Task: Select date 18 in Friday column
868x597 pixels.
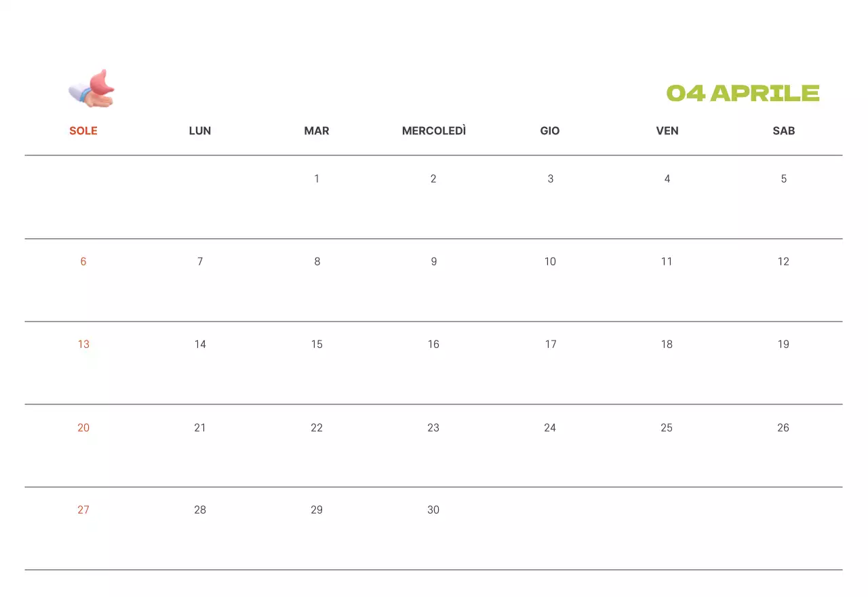Action: point(667,345)
